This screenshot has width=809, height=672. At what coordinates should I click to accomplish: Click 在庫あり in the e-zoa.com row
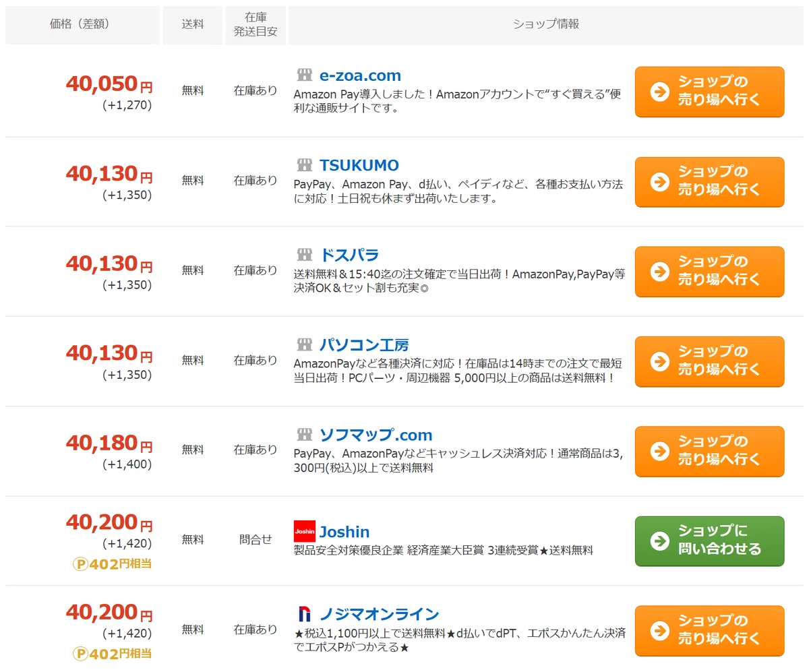point(256,90)
